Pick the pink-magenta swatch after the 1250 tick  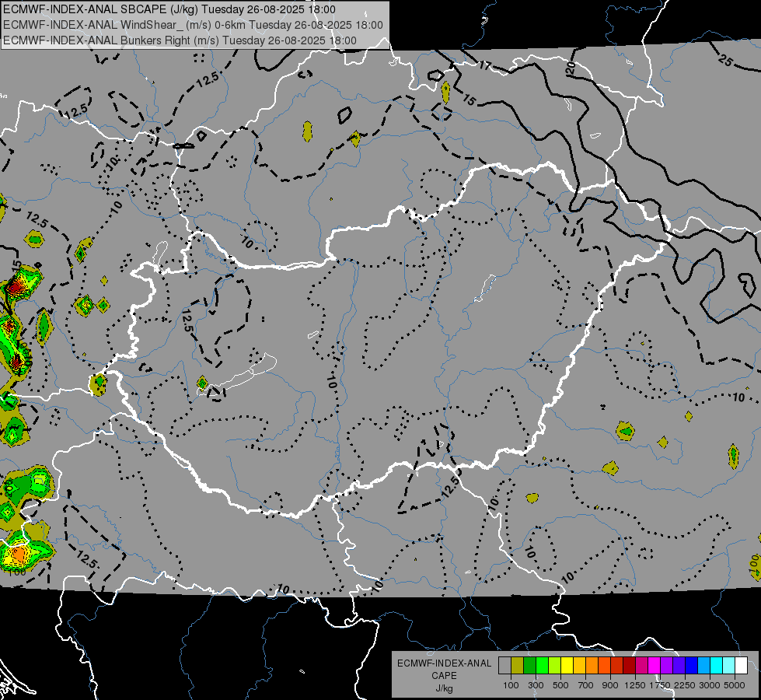coord(641,666)
